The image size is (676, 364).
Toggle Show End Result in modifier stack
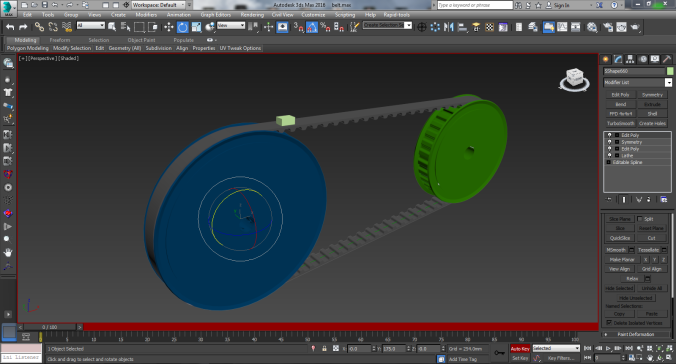624,199
